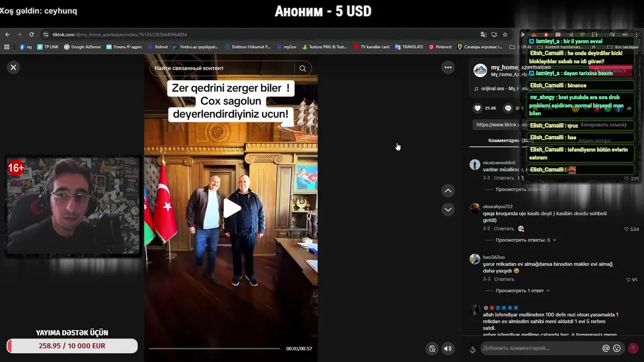Toggle the auto-scroll icon beside the speaker

[432, 348]
